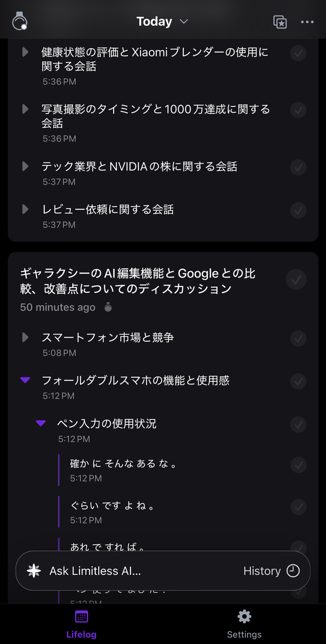The height and width of the screenshot is (644, 326).
Task: Collapse the フォールダブルスマホの機能と使用感 section
Action: (25, 380)
